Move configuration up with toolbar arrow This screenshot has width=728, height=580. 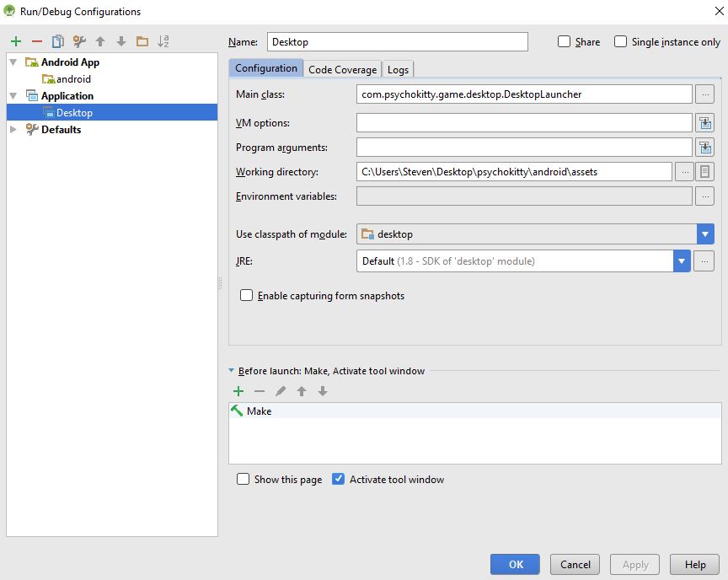click(100, 41)
